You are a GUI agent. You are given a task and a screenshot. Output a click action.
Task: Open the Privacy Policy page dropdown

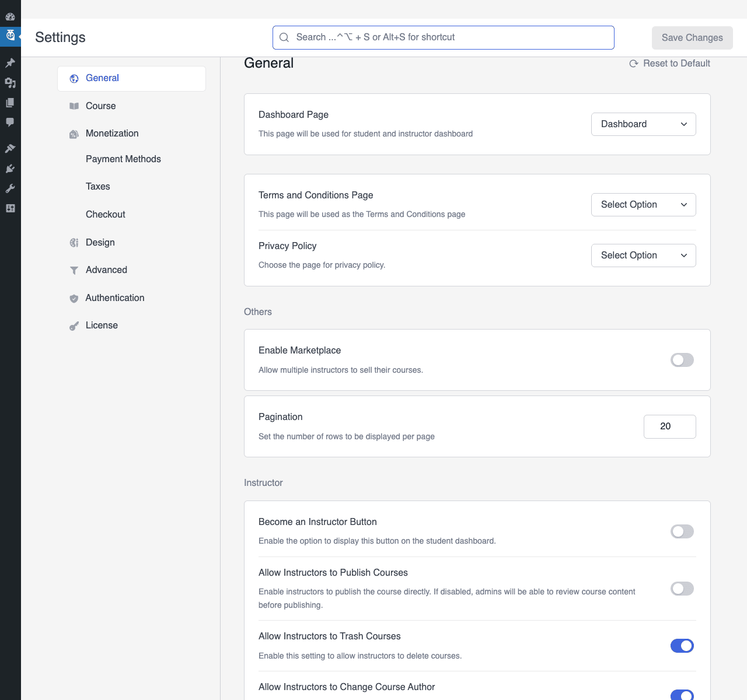click(644, 256)
